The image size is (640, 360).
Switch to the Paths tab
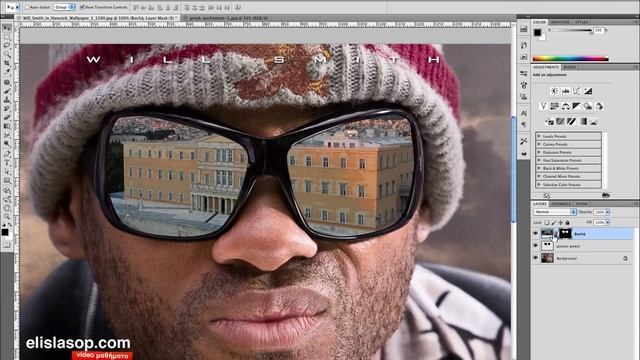click(x=582, y=204)
